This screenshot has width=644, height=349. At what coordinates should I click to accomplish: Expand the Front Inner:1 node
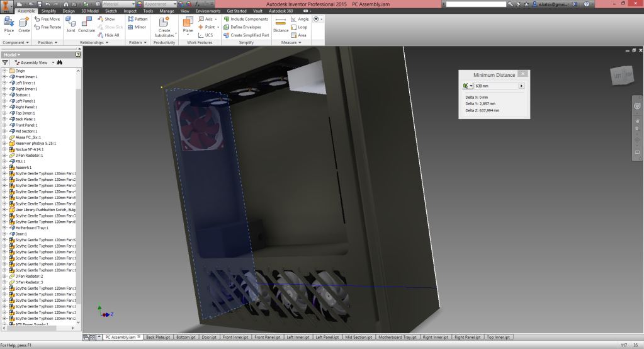tap(4, 77)
